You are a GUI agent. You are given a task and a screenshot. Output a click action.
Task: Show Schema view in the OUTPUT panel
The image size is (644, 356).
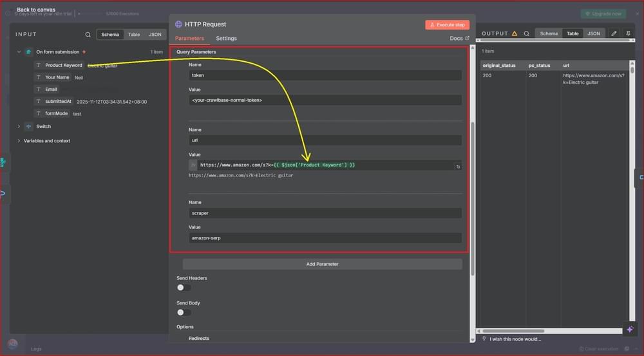coord(549,33)
